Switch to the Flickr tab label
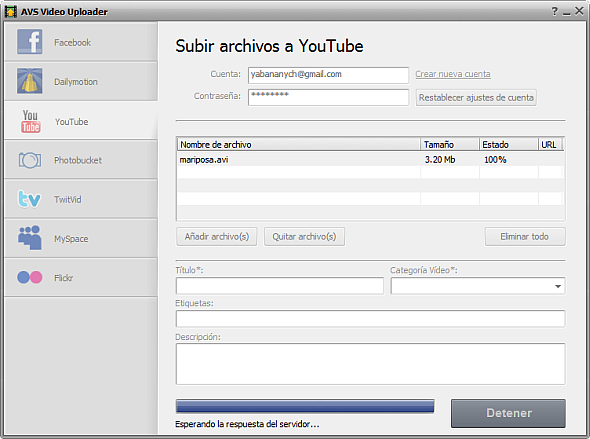Image resolution: width=590 pixels, height=439 pixels. 64,278
